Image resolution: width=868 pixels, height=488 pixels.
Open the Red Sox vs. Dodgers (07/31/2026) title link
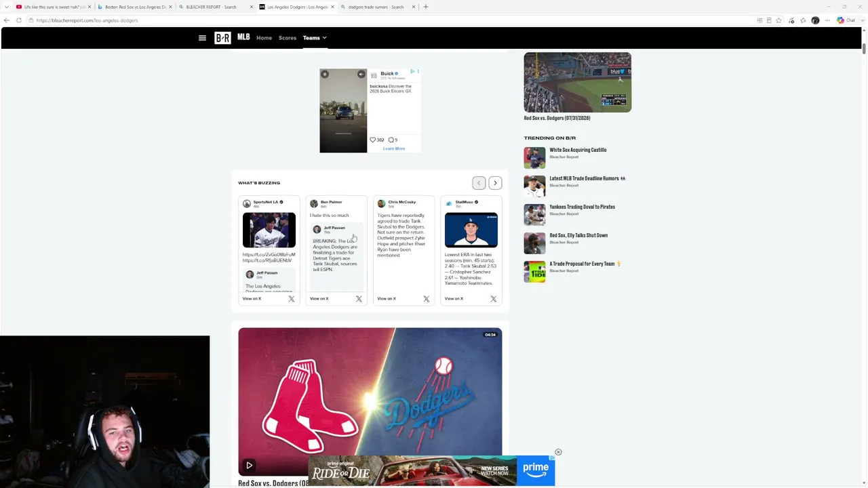click(557, 118)
